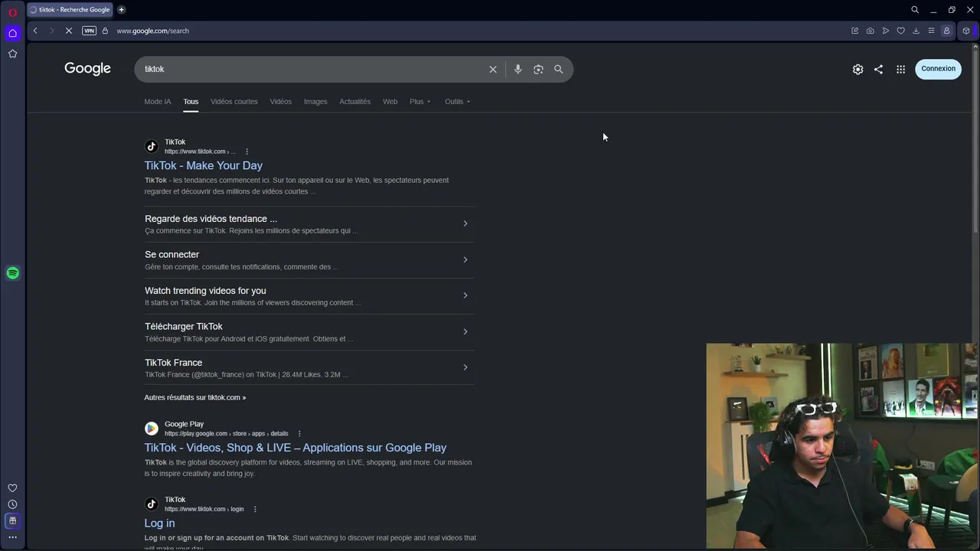Image resolution: width=980 pixels, height=551 pixels.
Task: Expand the Plus dropdown
Action: pos(420,102)
